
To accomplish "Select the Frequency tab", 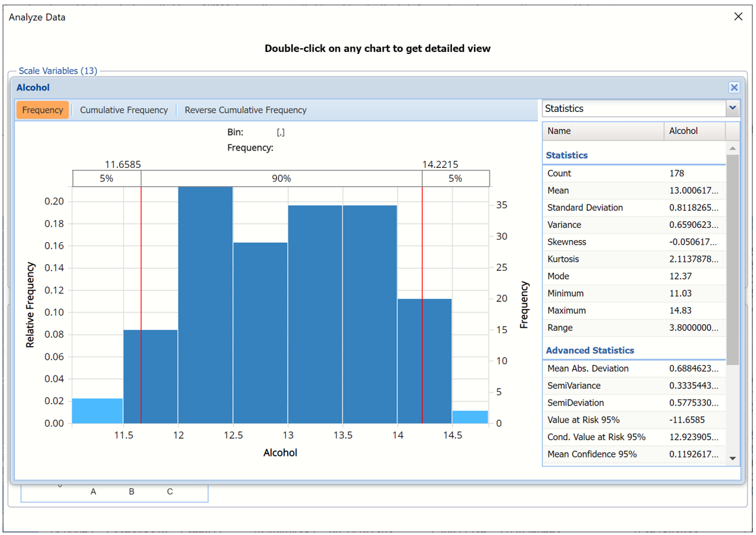I will [x=42, y=110].
